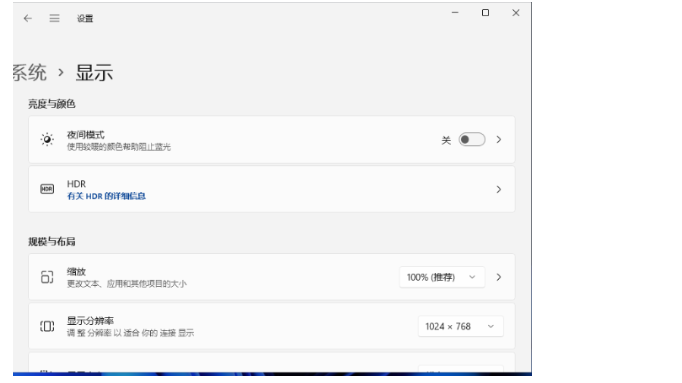Open HDR settings chevron
682x383 pixels.
coord(499,189)
